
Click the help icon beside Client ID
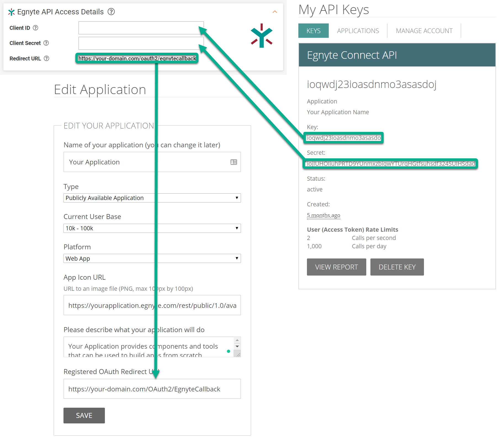click(x=35, y=28)
